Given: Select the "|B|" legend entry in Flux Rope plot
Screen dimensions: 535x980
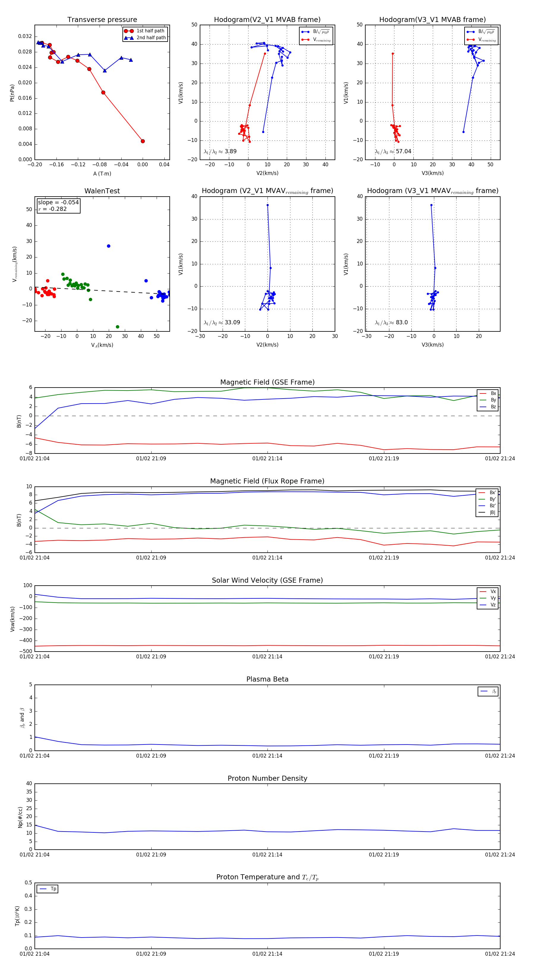Looking at the screenshot, I should point(487,513).
